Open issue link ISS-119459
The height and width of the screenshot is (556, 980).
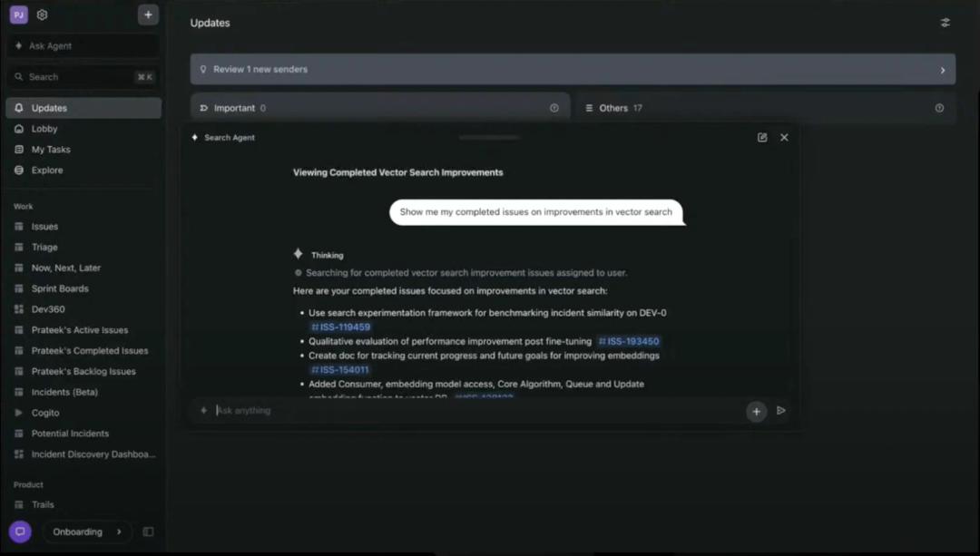click(x=340, y=327)
